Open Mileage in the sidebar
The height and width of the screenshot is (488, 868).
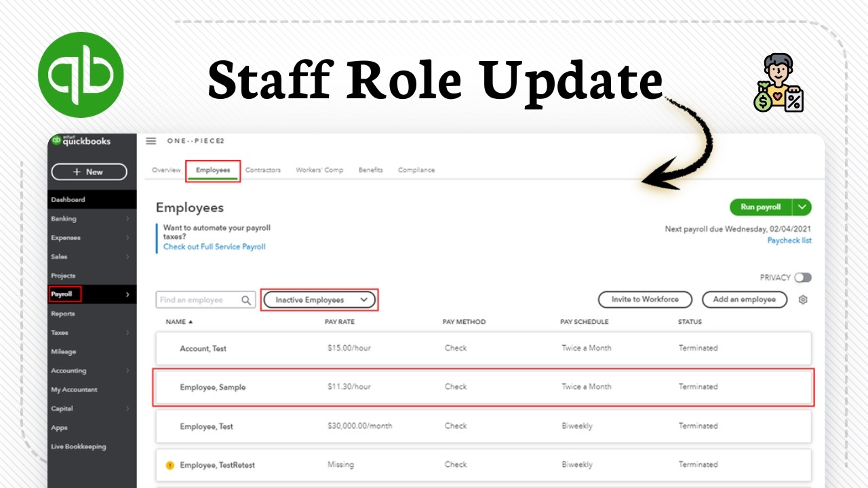(x=64, y=352)
